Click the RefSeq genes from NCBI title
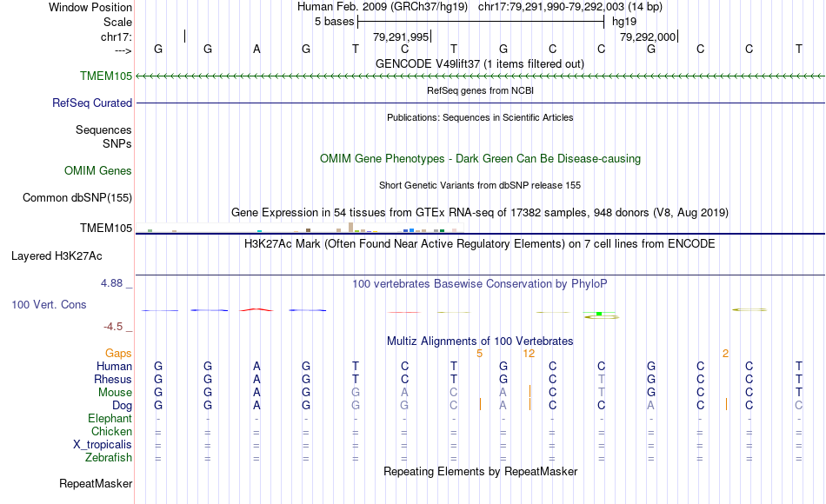This screenshot has width=826, height=504. pyautogui.click(x=480, y=90)
